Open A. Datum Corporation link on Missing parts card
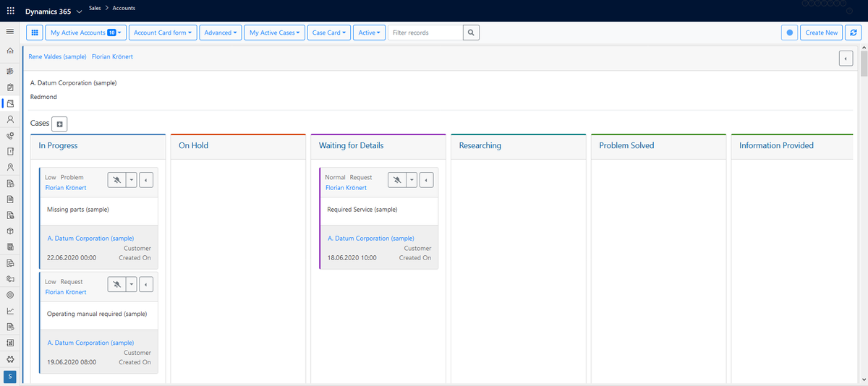Image resolution: width=868 pixels, height=386 pixels. [90, 239]
